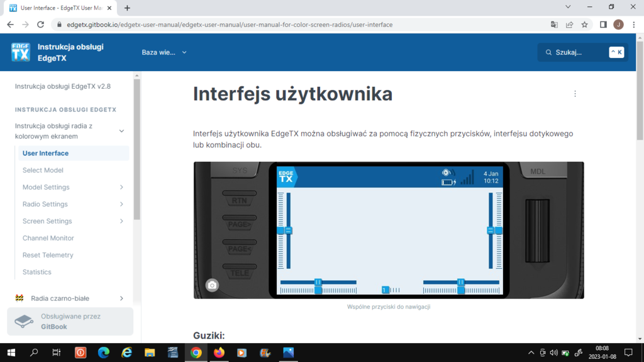The image size is (644, 362).
Task: Open the three-dot page actions menu
Action: (x=575, y=94)
